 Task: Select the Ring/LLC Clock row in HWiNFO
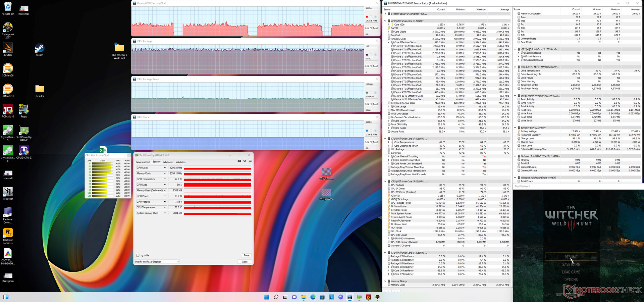point(448,39)
